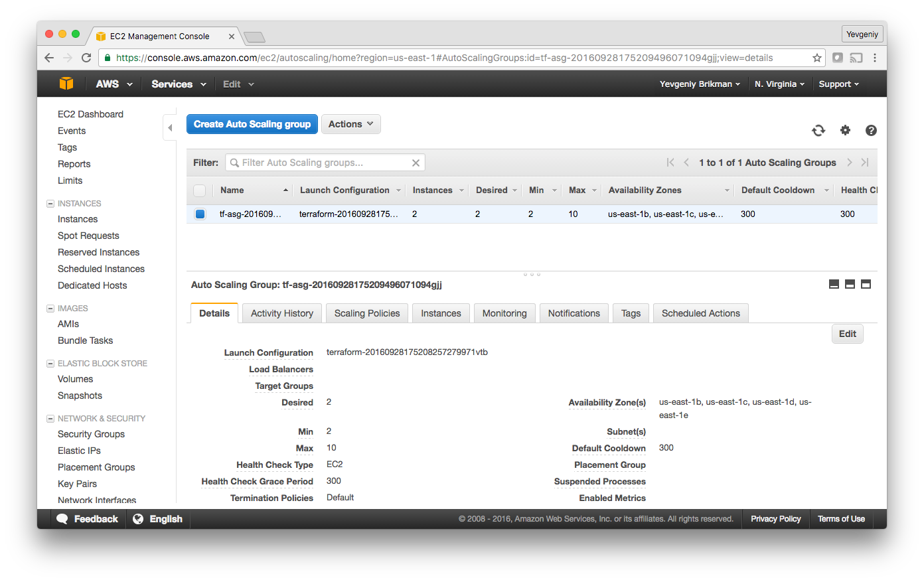Switch to the Instances tab in details
The image size is (924, 582).
(x=441, y=313)
